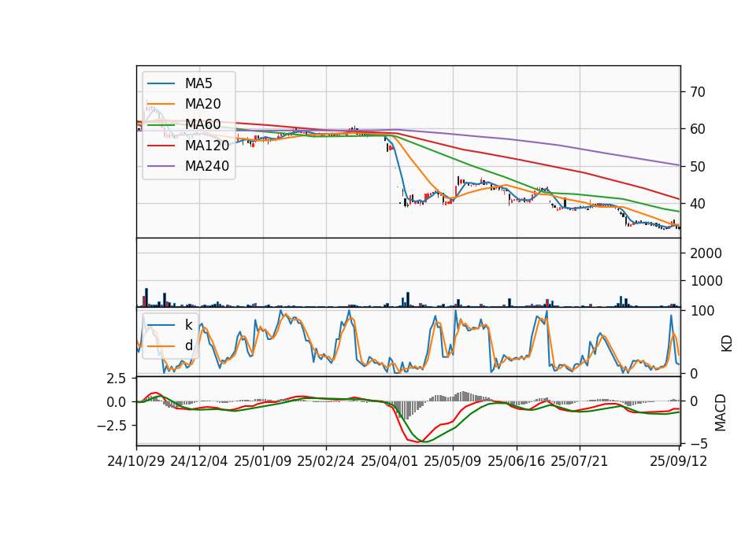Click the volume axis value 1000
756x543 pixels.
tap(706, 281)
